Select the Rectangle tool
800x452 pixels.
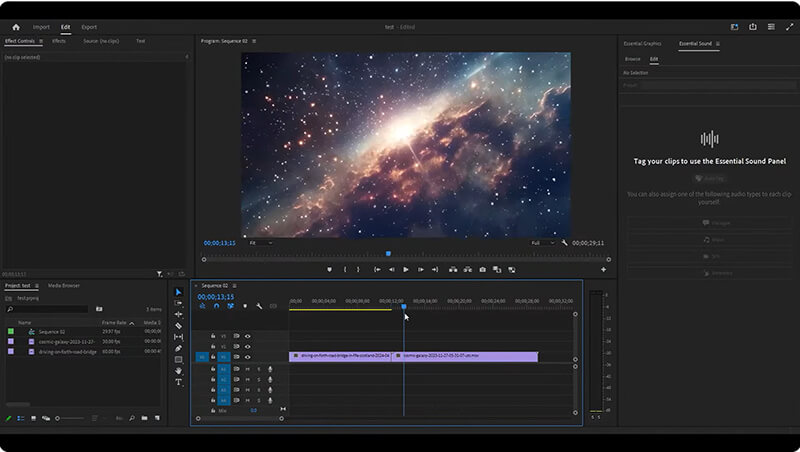[178, 360]
